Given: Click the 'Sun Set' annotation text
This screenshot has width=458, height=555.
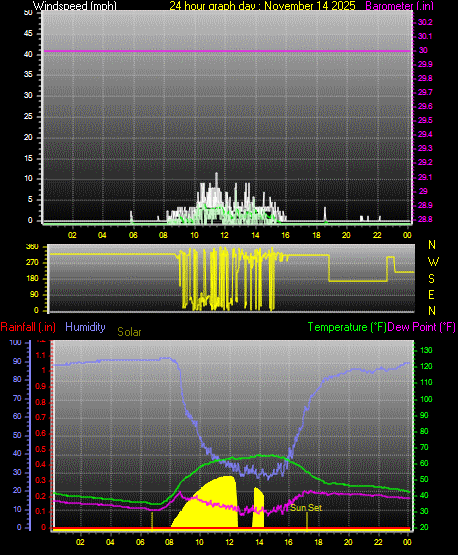Looking at the screenshot, I should pos(306,508).
